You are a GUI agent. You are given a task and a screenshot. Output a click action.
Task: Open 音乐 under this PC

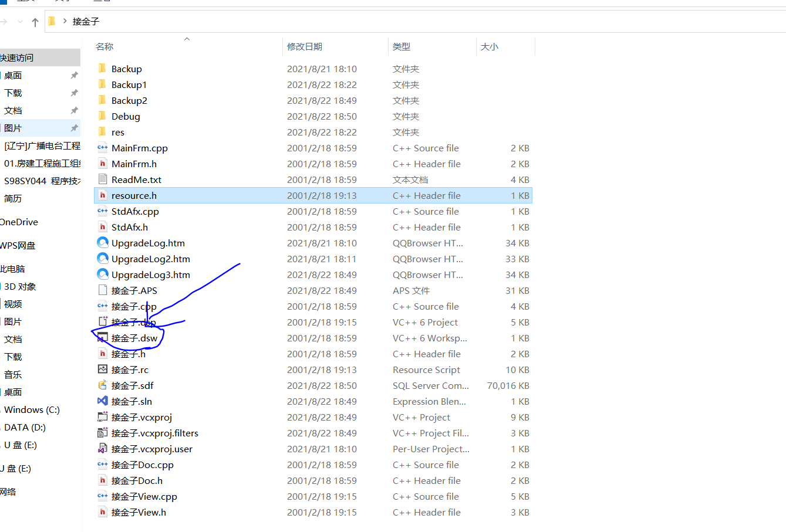click(x=13, y=374)
